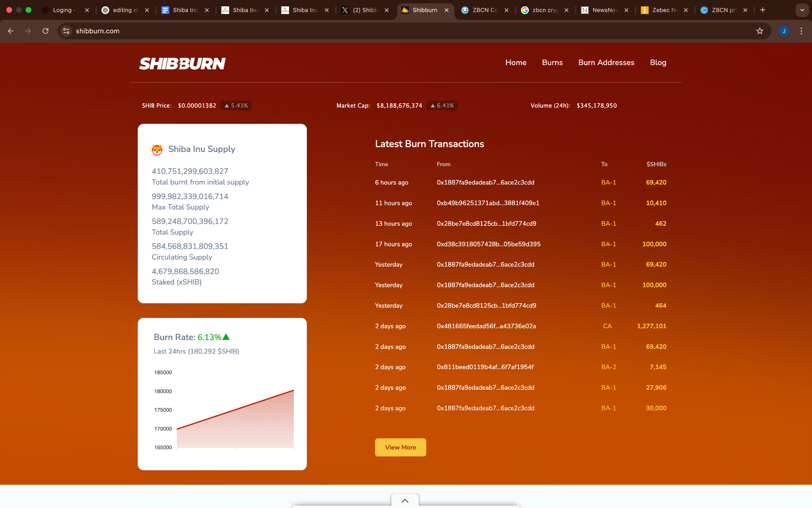Screen dimensions: 812x508
Task: Click the 27,906 SHIB amount
Action: pyautogui.click(x=656, y=388)
